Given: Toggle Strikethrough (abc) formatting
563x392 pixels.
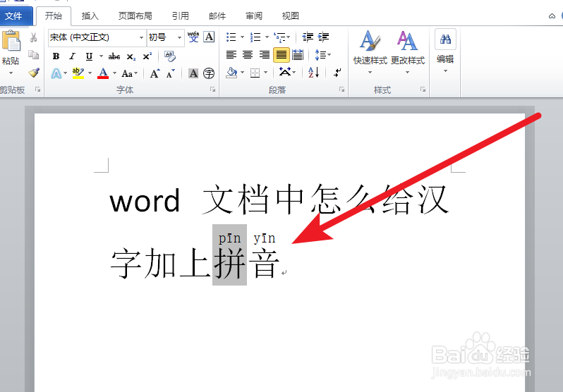Looking at the screenshot, I should tap(114, 56).
